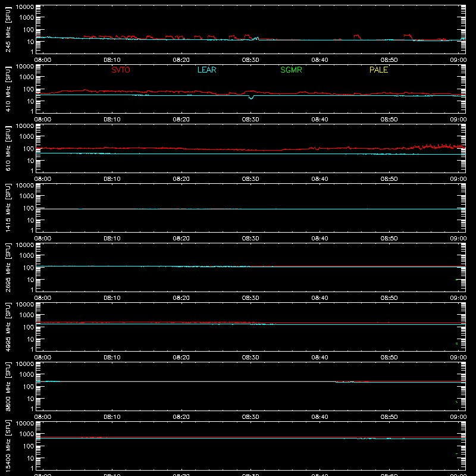Select the 4995 MHz [SFU] axis title
The width and height of the screenshot is (476, 476).
coord(8,327)
